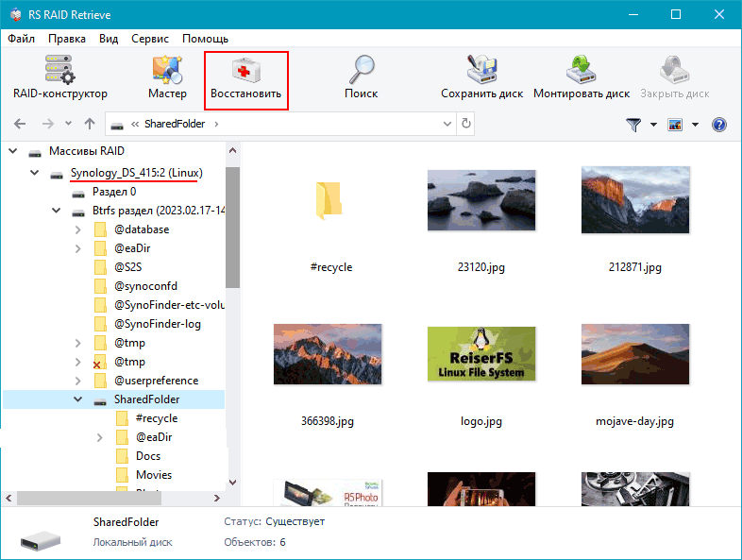The width and height of the screenshot is (742, 560).
Task: Expand the @userpreference folder
Action: click(x=78, y=381)
